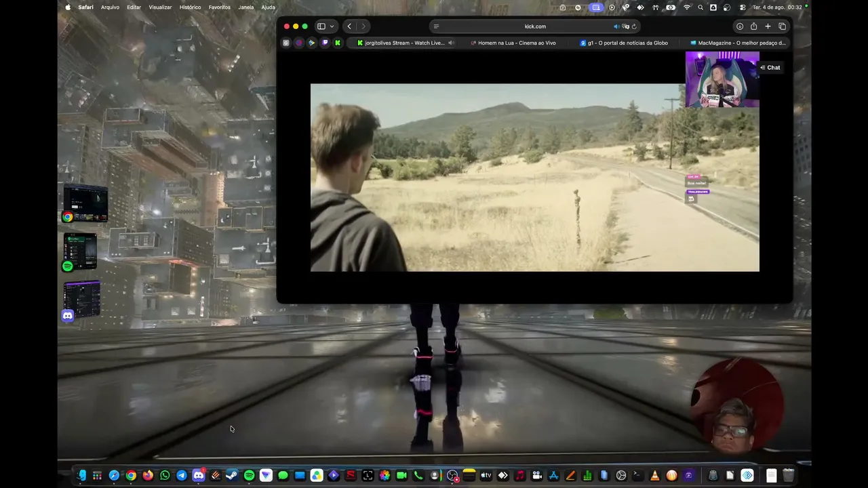868x488 pixels.
Task: Open Finder from the Dock
Action: click(81, 476)
